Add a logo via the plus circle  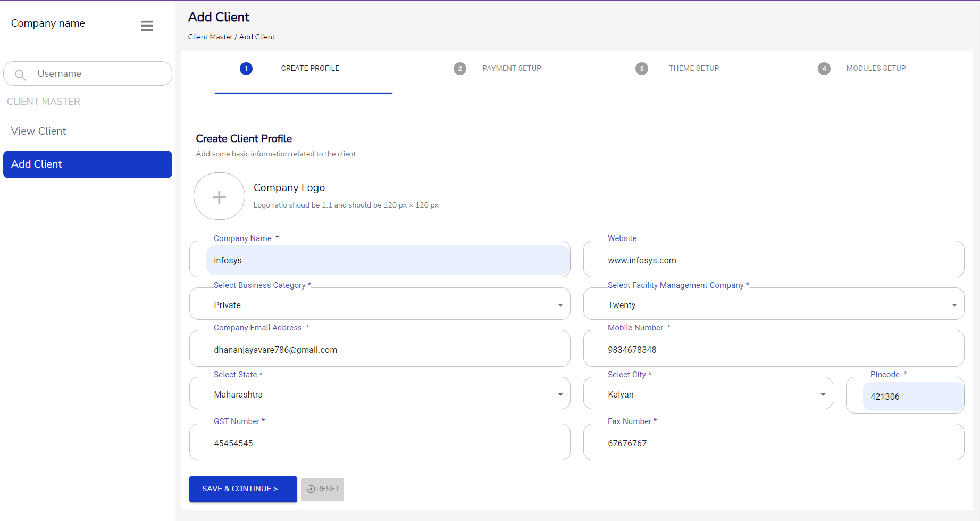click(x=219, y=196)
